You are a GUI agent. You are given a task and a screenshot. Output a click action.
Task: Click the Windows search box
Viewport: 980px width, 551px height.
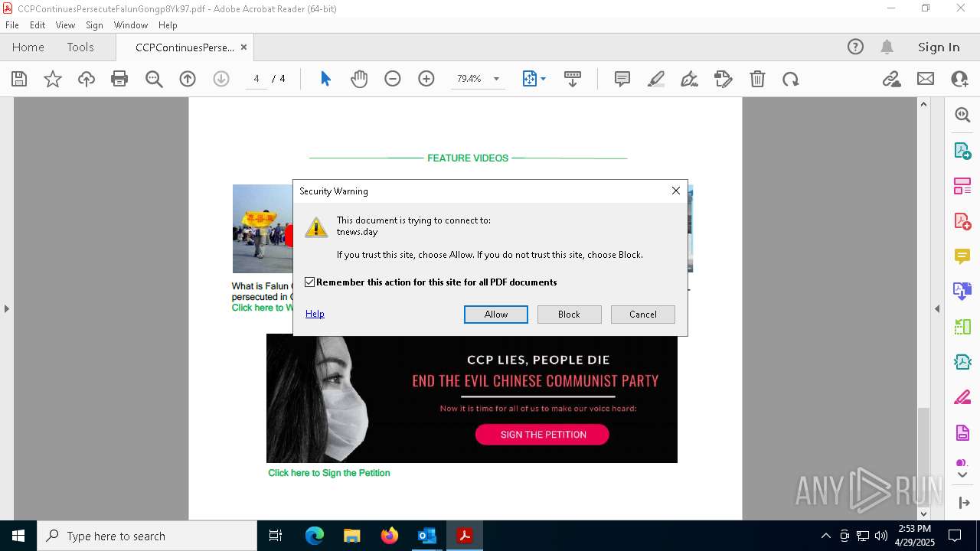(x=148, y=536)
